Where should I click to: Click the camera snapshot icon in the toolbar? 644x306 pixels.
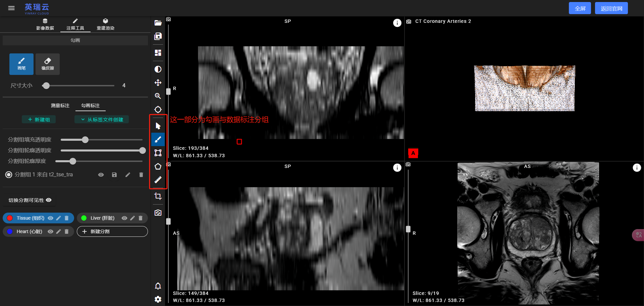coord(158,213)
